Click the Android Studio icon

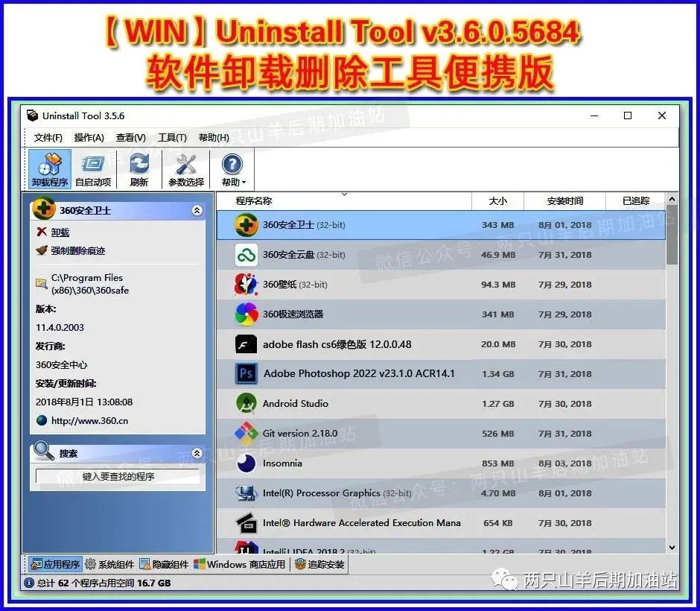click(246, 404)
